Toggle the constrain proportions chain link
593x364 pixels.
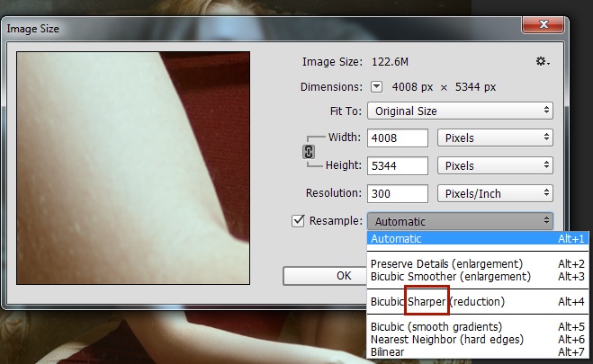click(308, 152)
